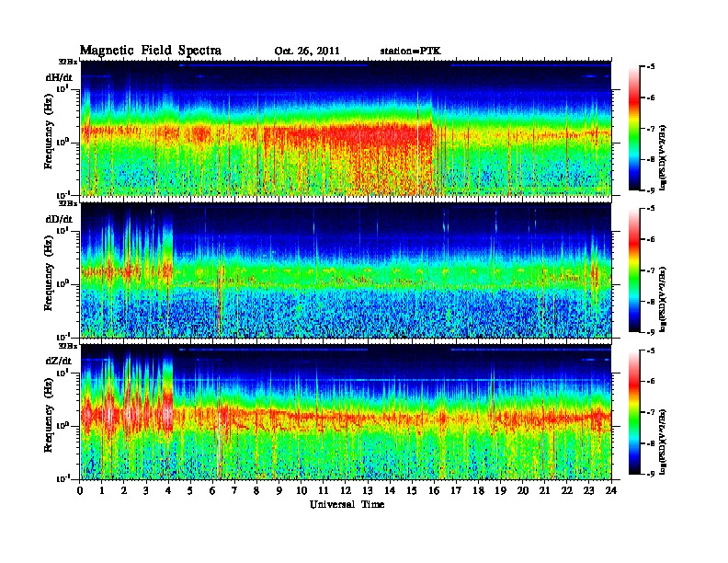Click hour 7 on the time axis

[235, 490]
